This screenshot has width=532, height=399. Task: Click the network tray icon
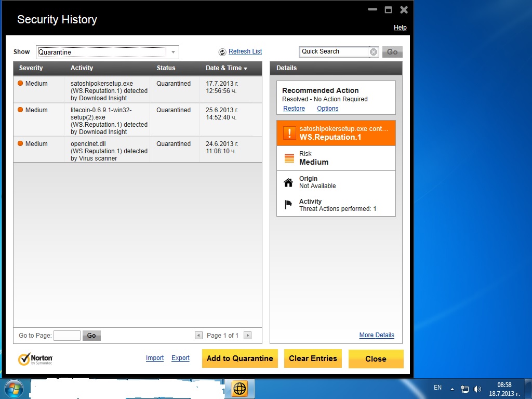pos(465,389)
